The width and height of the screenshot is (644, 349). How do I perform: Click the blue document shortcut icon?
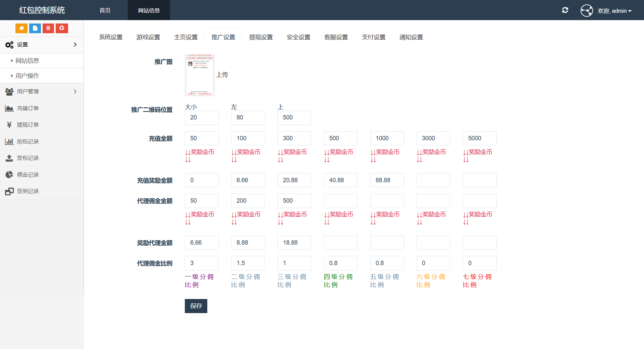[x=35, y=28]
